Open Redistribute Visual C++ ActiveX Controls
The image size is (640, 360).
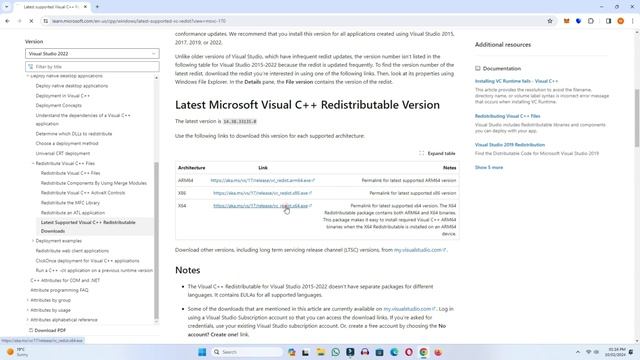[x=83, y=193]
